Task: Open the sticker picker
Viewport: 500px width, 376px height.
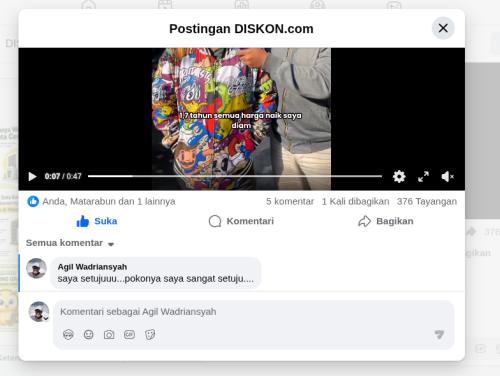Action: point(150,334)
